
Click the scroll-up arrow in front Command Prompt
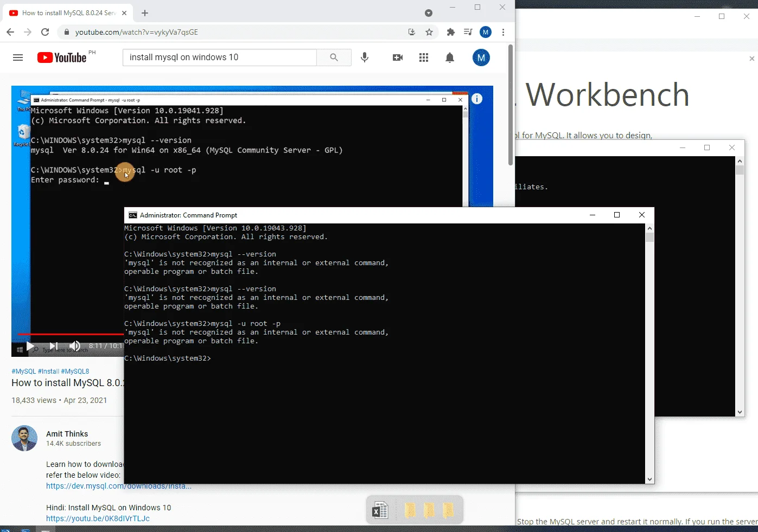[x=650, y=228]
